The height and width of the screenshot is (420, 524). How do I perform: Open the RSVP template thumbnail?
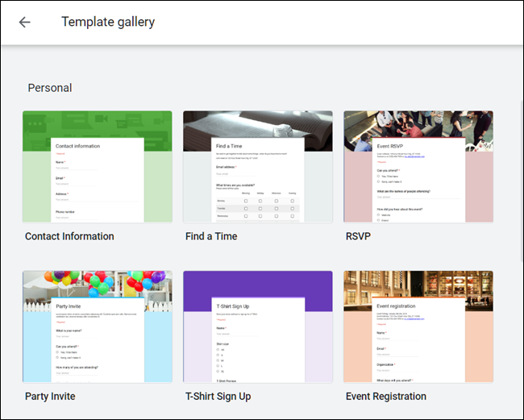[418, 167]
